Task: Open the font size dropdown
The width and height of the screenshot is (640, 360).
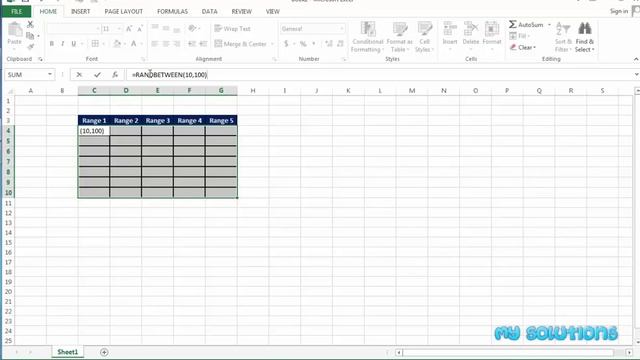Action: 119,29
